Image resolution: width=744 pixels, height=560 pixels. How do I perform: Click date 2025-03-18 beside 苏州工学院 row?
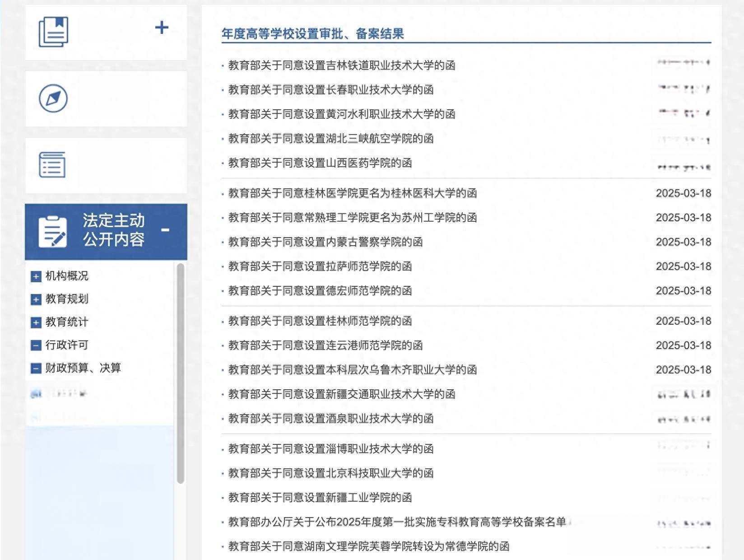[684, 218]
